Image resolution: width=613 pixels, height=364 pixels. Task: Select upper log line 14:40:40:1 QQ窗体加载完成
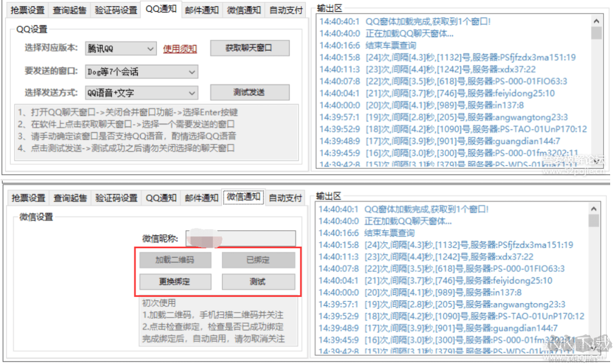click(x=405, y=21)
